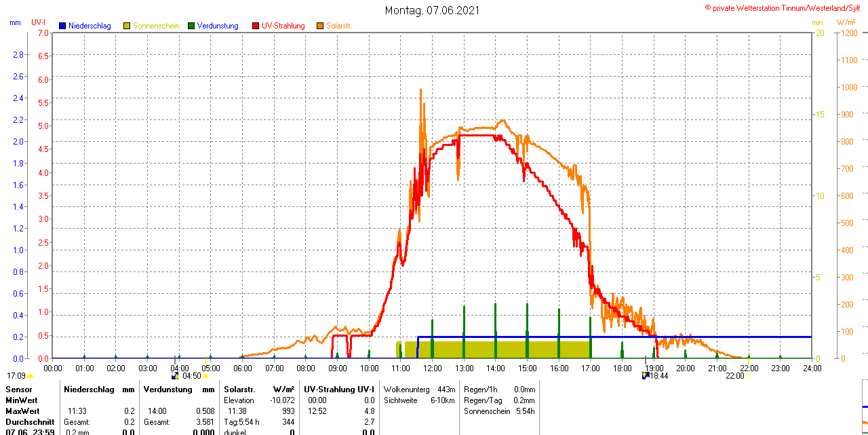Click the blue Niederschlag legend swatch
This screenshot has width=868, height=435.
pyautogui.click(x=62, y=26)
